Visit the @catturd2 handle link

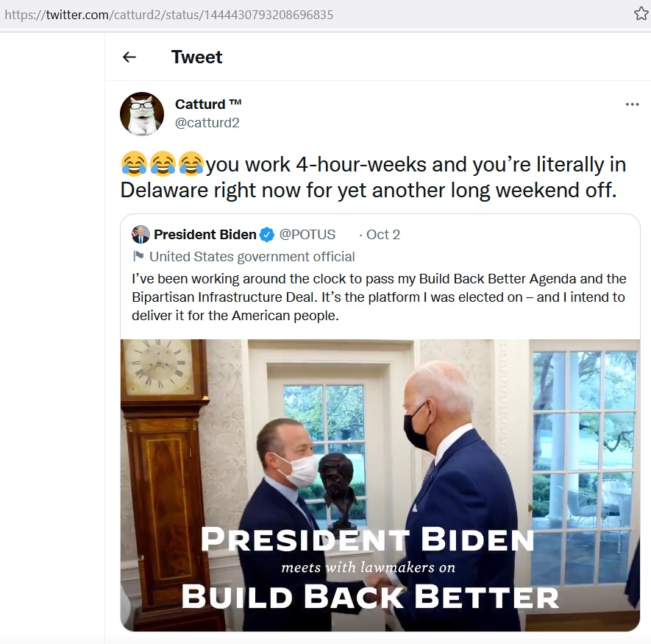point(207,123)
